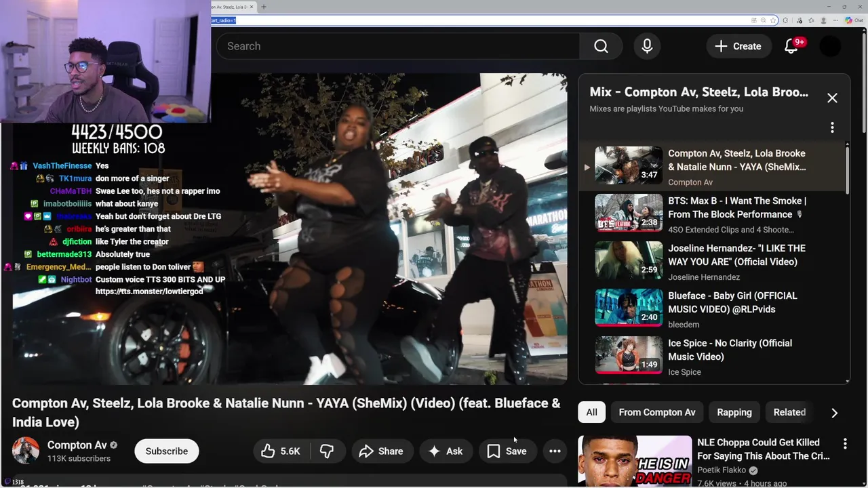Open the Mix playlist three-dot options
This screenshot has height=488, width=868.
832,127
